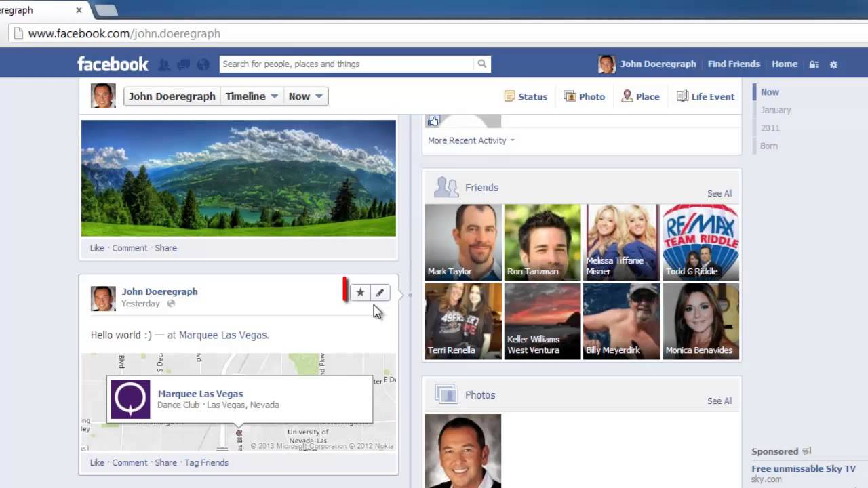Image resolution: width=868 pixels, height=488 pixels.
Task: Open Mark Taylor's friend photo
Action: (x=463, y=242)
